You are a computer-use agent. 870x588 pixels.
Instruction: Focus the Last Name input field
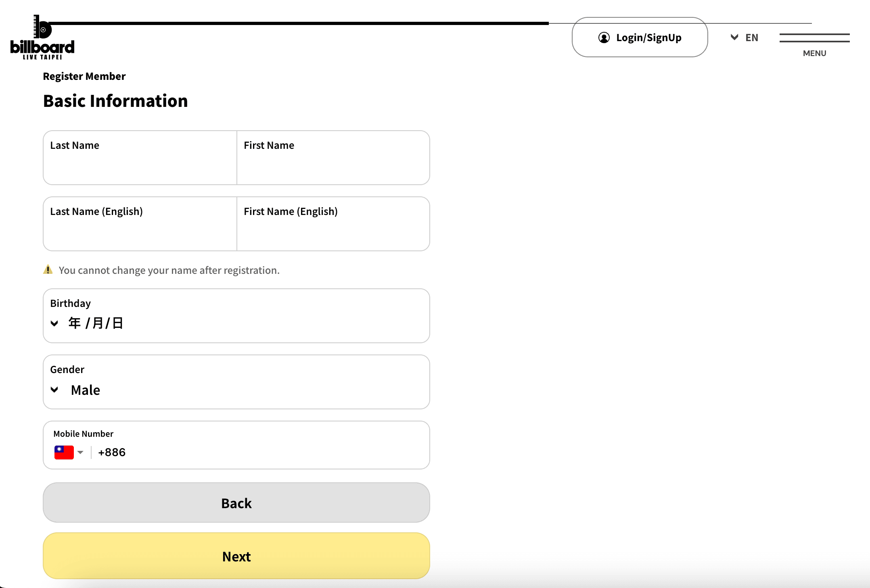click(140, 165)
